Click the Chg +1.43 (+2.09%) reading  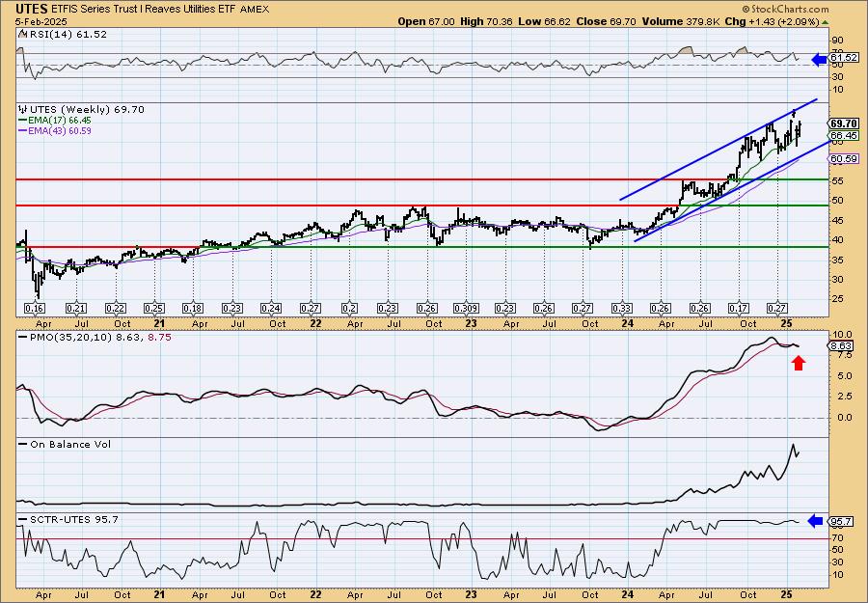tap(772, 21)
